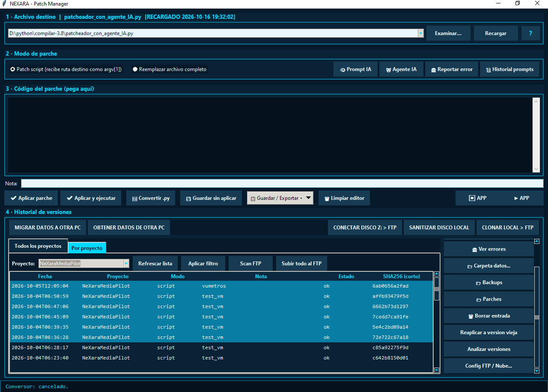Viewport: 548px width, 392px height.
Task: Open Historial prompts
Action: [x=509, y=69]
